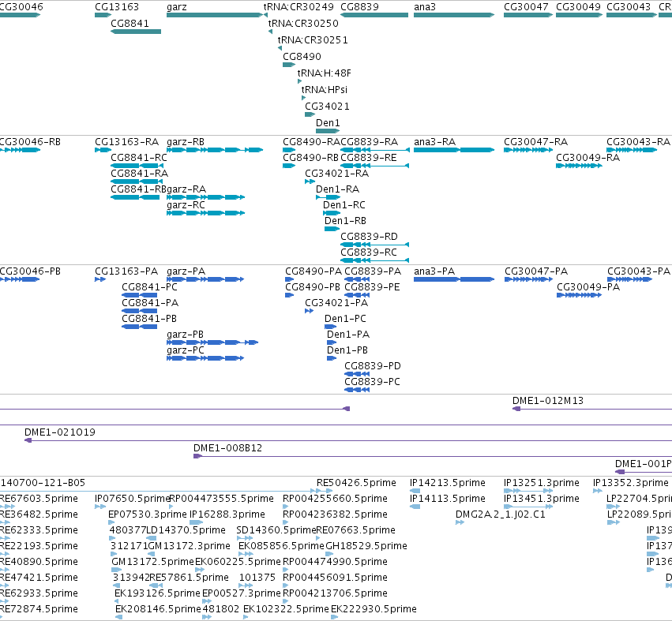Select the garz-PC protein label
Screen dimensions: 672x621
(186, 350)
